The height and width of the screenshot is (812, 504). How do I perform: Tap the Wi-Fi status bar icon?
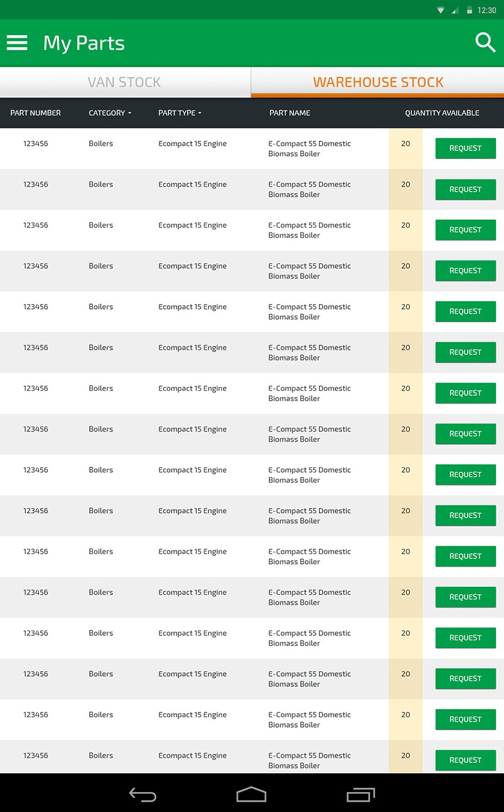[441, 10]
